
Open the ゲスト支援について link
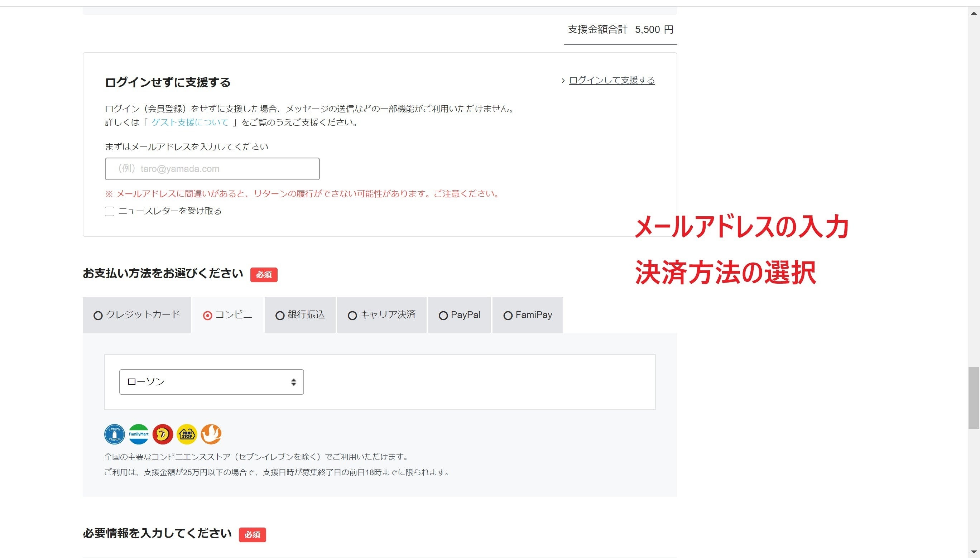(x=190, y=122)
